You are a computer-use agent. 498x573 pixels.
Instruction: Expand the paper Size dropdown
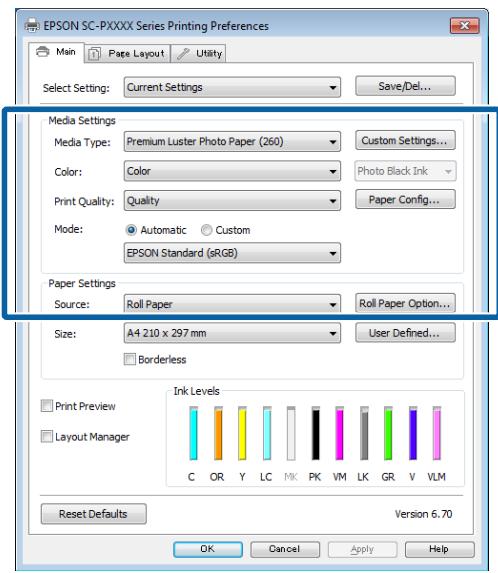pyautogui.click(x=232, y=333)
